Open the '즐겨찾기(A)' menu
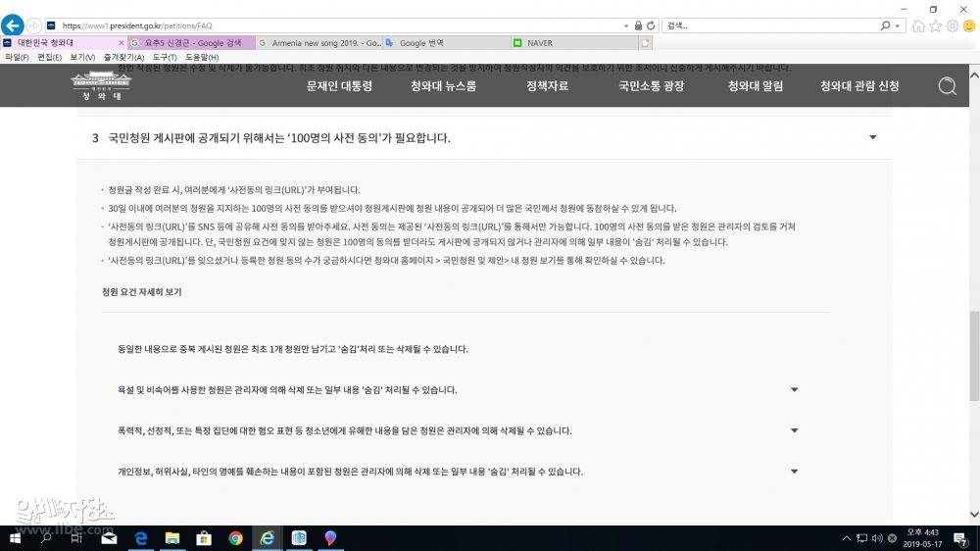The image size is (980, 551). click(119, 58)
